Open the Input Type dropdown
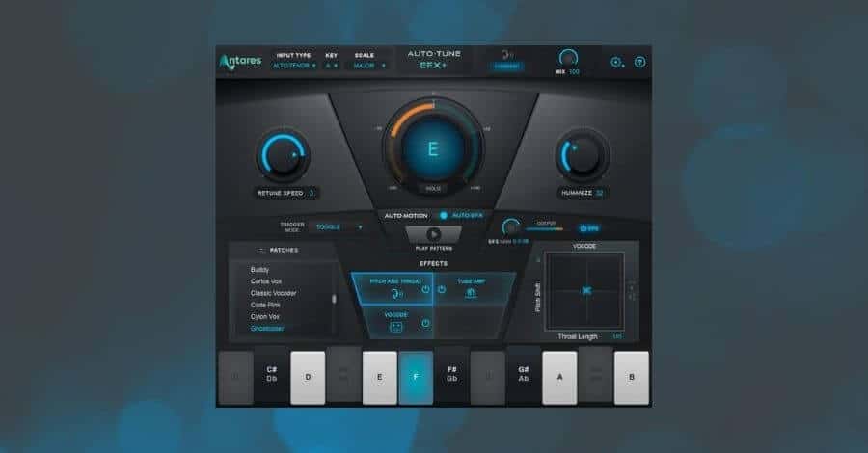 pos(294,66)
